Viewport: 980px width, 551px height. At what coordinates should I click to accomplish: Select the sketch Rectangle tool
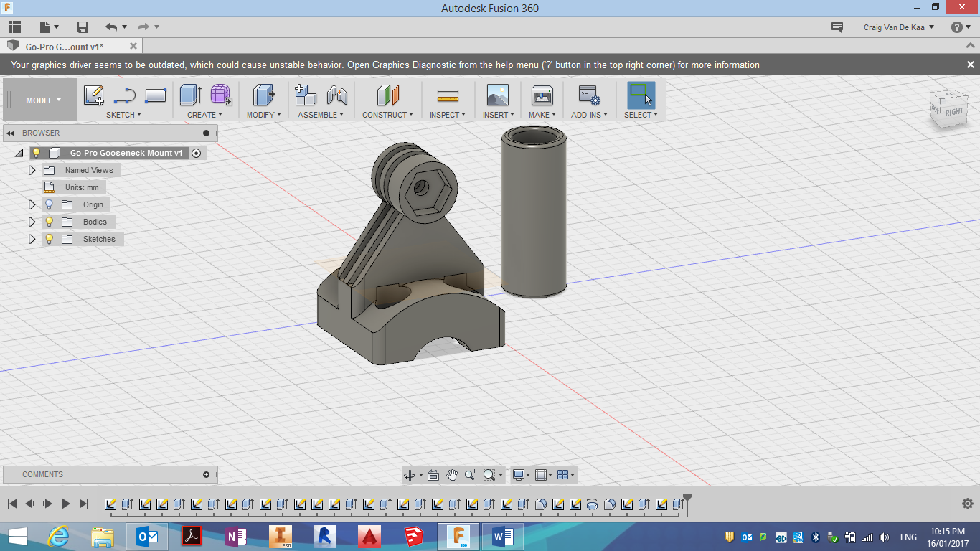point(156,95)
